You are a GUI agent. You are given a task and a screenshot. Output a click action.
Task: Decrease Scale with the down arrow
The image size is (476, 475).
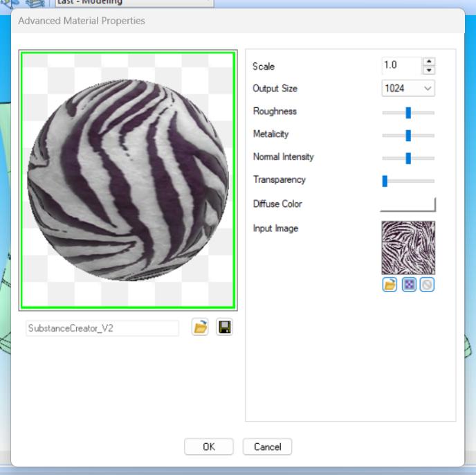[429, 70]
